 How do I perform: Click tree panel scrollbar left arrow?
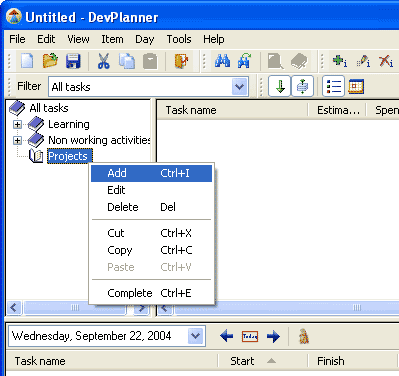(14, 307)
